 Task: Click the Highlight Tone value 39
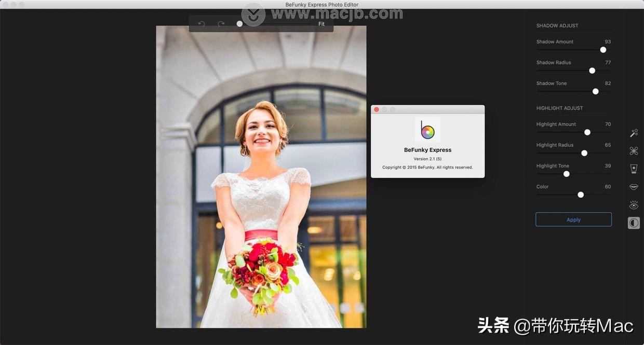point(608,165)
